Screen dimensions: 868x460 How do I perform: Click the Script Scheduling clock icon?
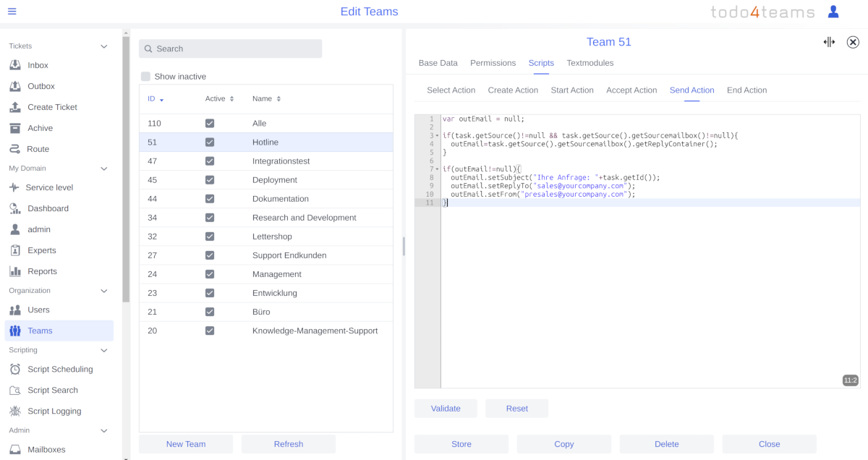tap(15, 369)
